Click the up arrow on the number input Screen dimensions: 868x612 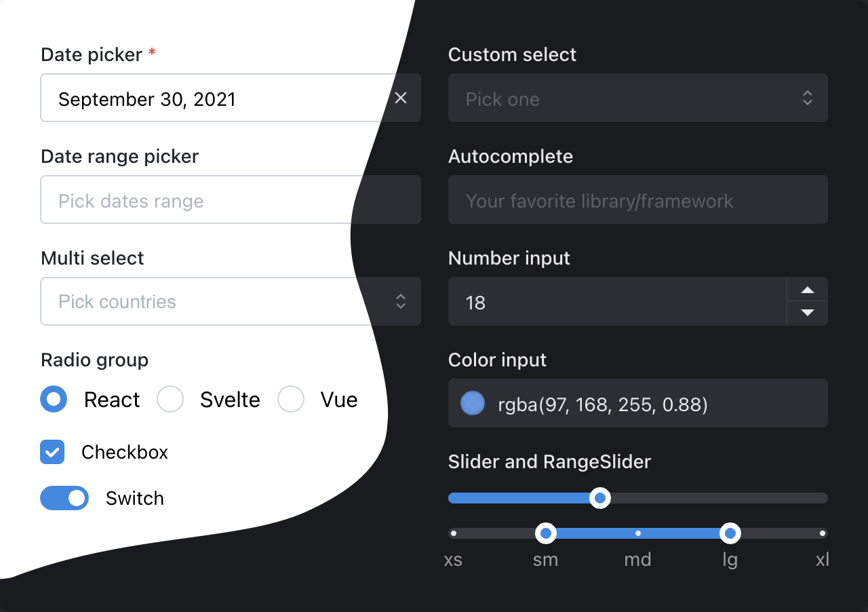pyautogui.click(x=807, y=290)
